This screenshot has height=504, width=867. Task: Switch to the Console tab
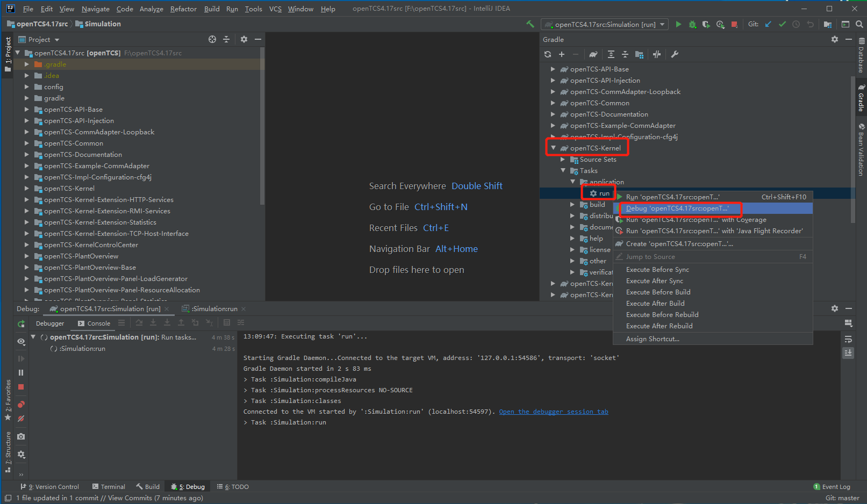pyautogui.click(x=94, y=323)
